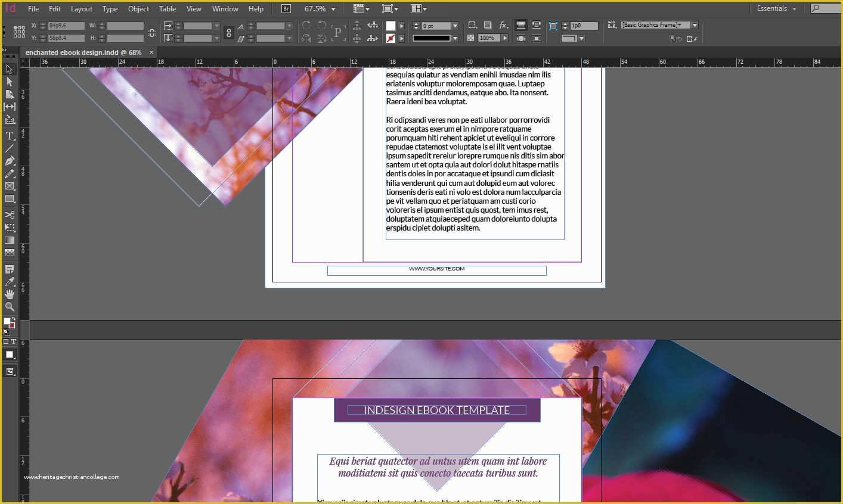
Task: Toggle No text wrap option
Action: (x=521, y=25)
